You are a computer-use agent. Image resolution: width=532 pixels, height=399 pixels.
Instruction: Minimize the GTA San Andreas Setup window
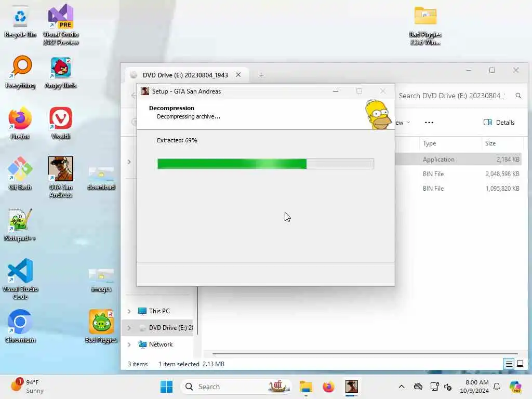(x=336, y=91)
